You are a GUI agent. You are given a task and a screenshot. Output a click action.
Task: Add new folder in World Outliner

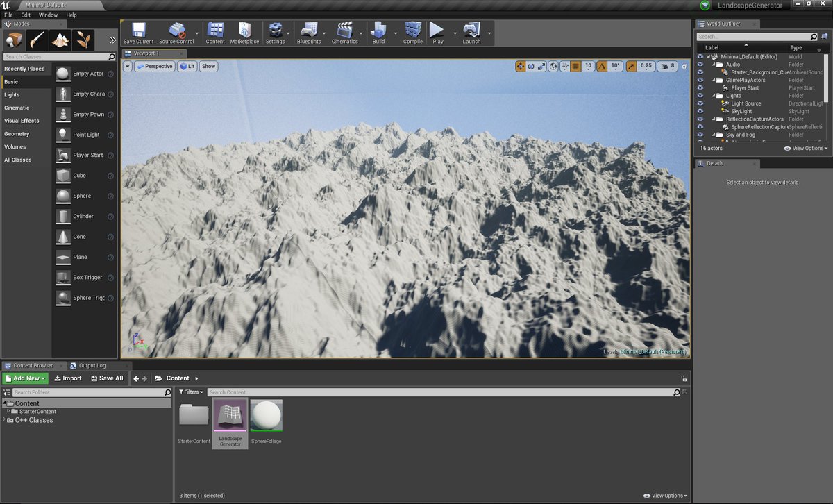coord(824,36)
